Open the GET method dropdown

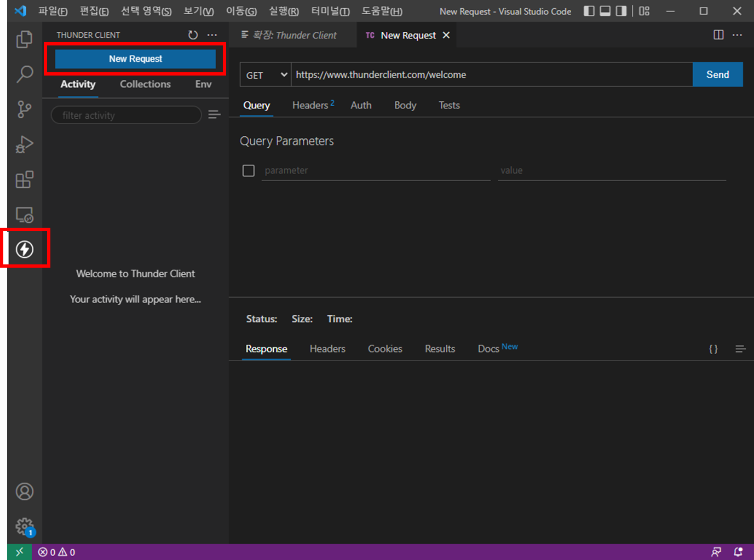point(265,74)
